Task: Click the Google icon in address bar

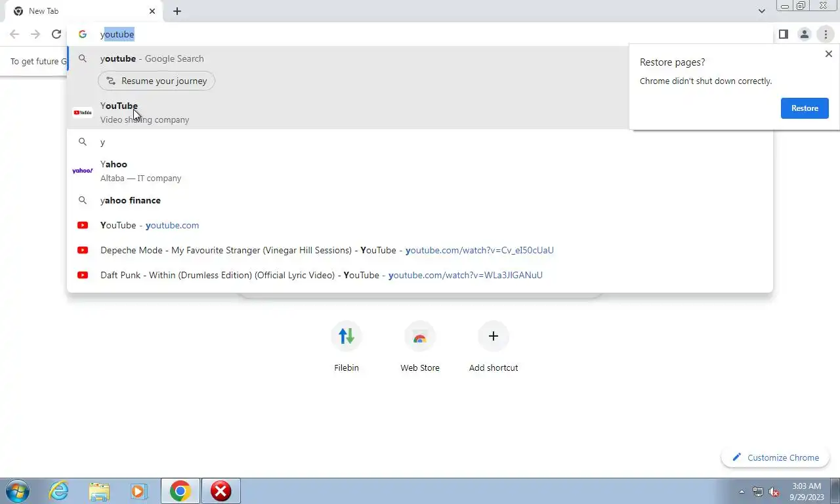Action: coord(83,34)
